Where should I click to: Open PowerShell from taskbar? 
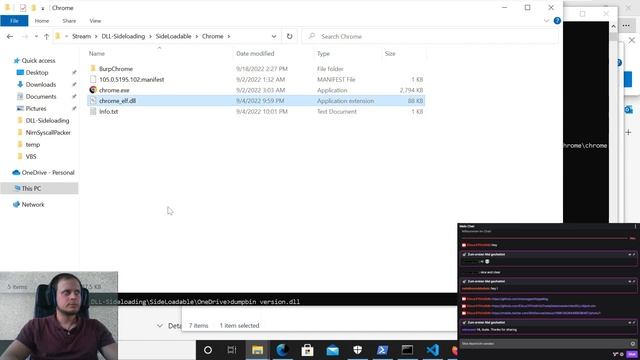pos(382,350)
